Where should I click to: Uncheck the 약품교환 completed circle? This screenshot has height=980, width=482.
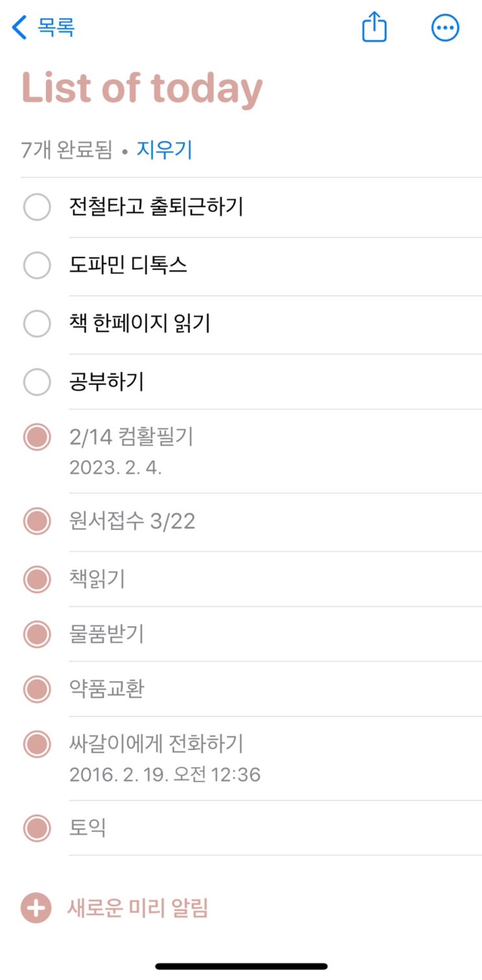[x=37, y=689]
